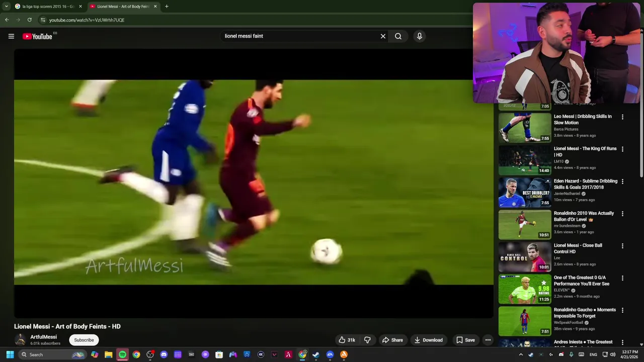Clear the search query with the X

point(383,36)
